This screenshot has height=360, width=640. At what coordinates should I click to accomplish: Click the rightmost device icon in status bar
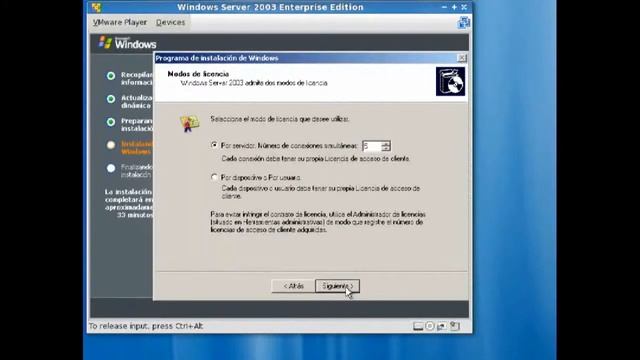click(455, 326)
